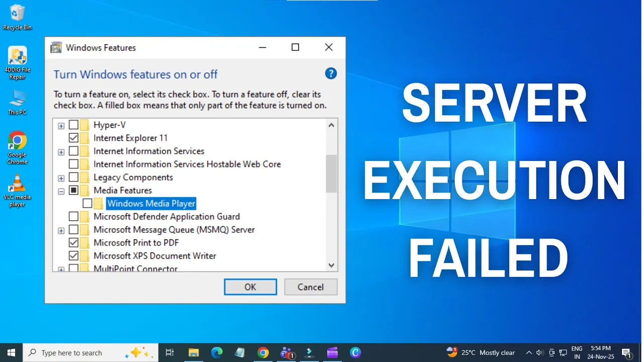Click OK to apply feature changes

(250, 287)
